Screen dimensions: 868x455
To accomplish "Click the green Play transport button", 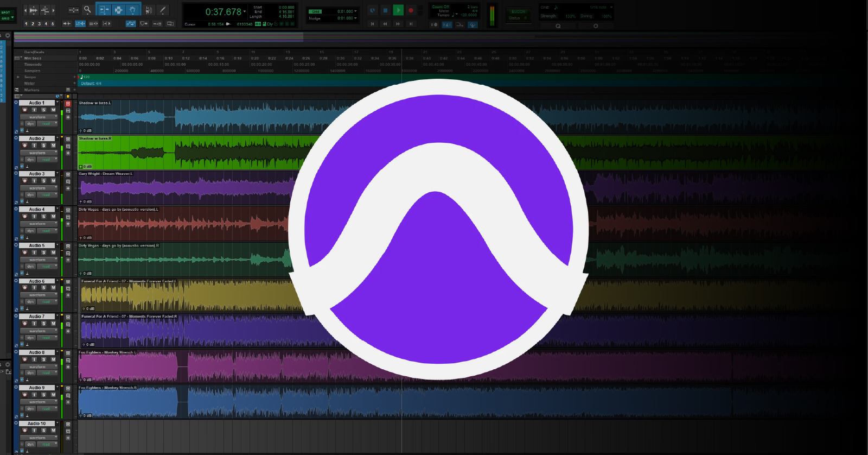I will 398,10.
